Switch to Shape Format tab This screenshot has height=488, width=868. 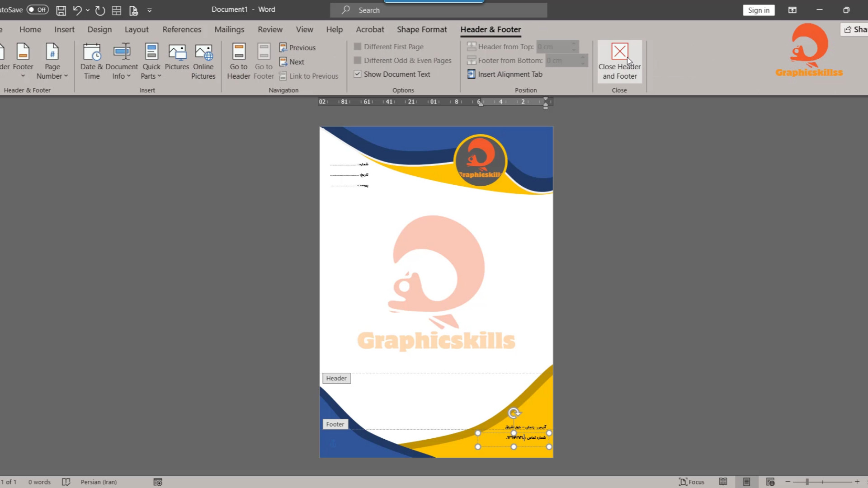tap(422, 29)
